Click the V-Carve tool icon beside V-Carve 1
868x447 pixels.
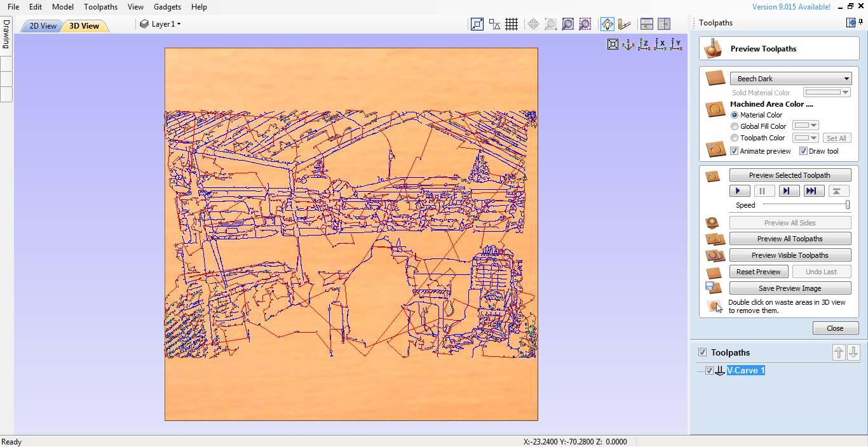click(720, 371)
